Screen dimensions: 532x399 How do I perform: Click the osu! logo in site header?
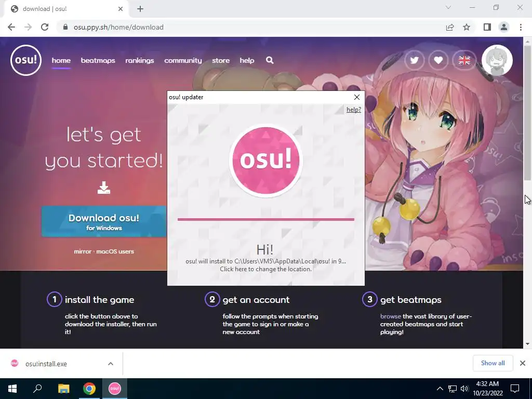[26, 60]
